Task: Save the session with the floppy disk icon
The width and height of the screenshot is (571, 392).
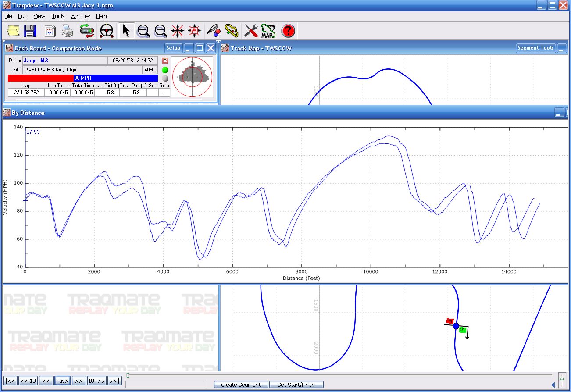Action: pos(30,31)
